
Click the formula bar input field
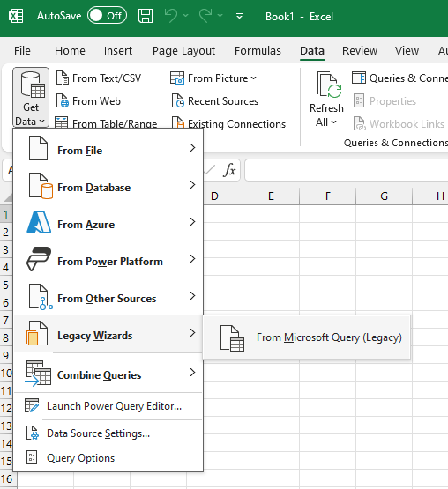pos(347,170)
